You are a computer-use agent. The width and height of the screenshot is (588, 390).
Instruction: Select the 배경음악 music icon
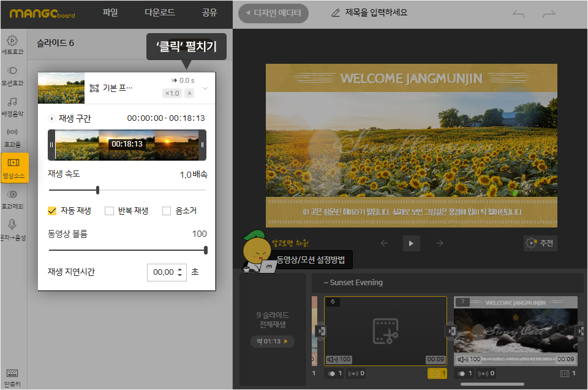point(12,106)
